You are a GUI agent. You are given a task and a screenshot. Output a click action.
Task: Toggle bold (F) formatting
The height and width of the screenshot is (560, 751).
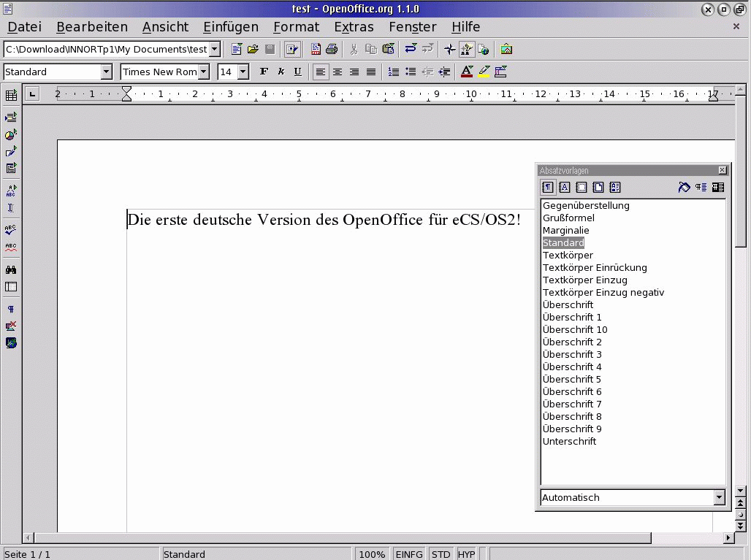[264, 72]
